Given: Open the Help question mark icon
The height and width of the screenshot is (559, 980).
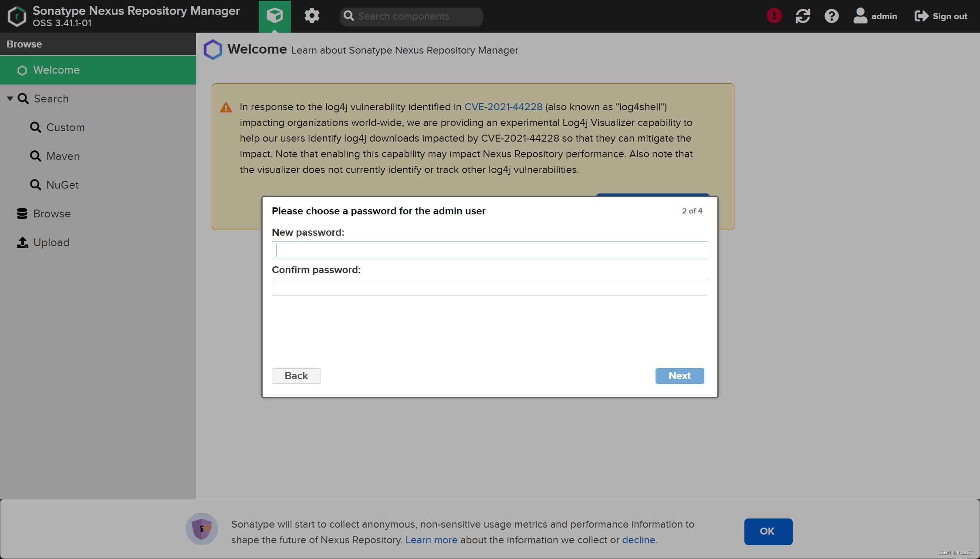Looking at the screenshot, I should point(831,16).
